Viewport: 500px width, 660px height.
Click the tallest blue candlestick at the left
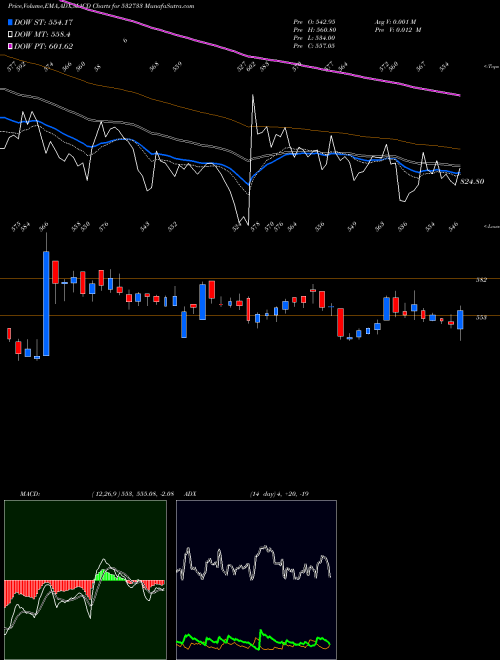46,303
